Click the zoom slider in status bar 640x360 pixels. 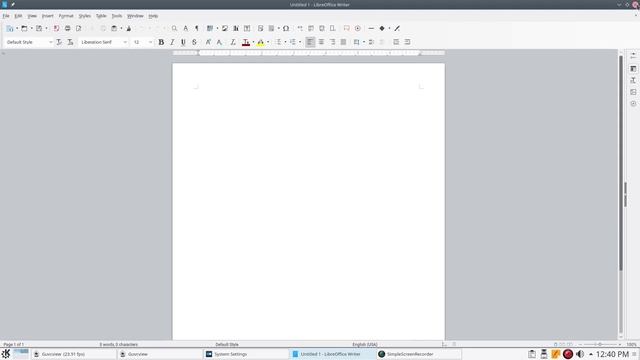[600, 344]
